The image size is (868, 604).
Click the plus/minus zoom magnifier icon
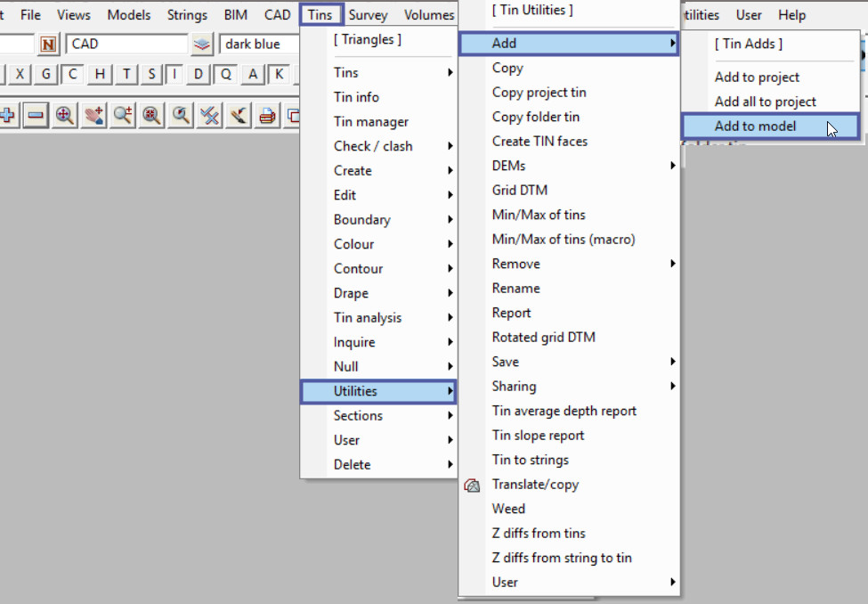tap(123, 115)
